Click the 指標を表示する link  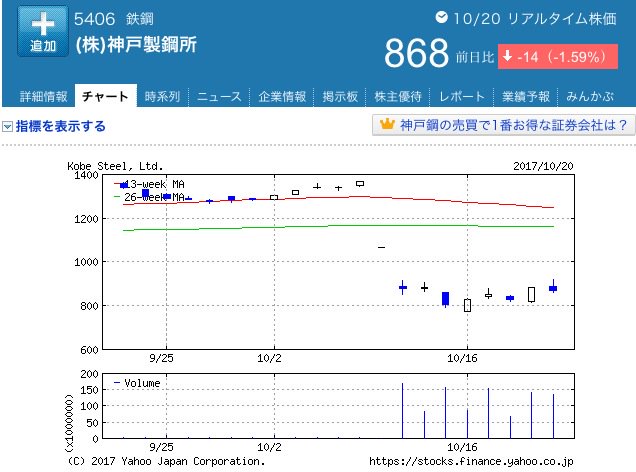60,126
